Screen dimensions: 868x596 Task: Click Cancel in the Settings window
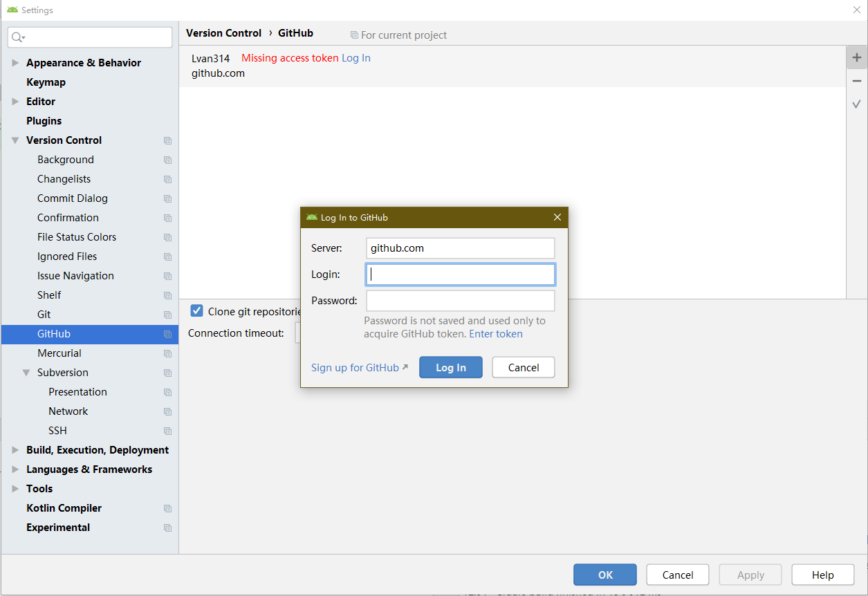[678, 575]
